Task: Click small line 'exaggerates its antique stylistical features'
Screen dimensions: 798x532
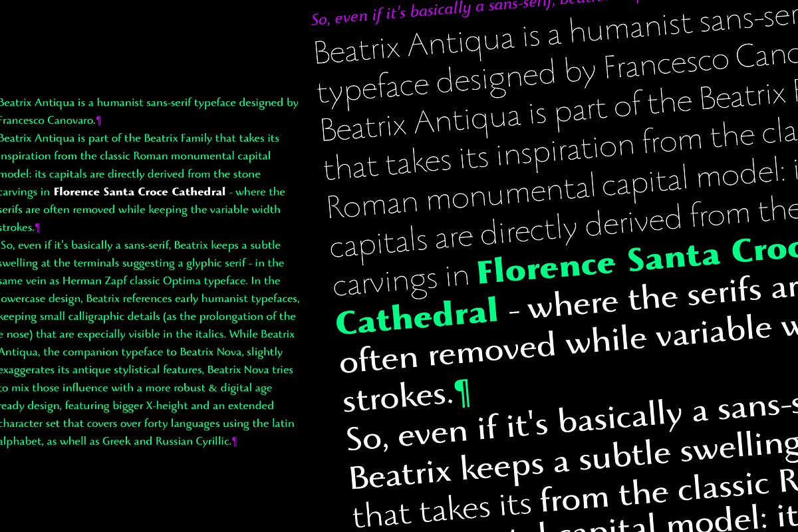Action: coord(146,370)
